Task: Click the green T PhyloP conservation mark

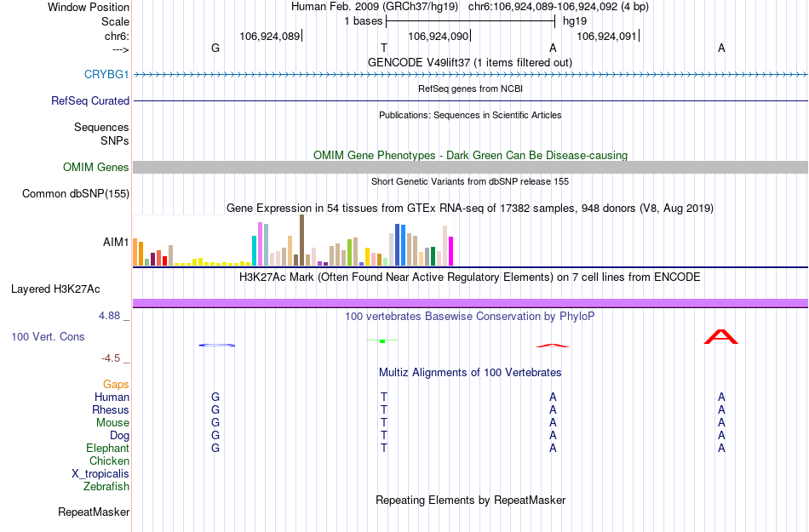Action: [382, 340]
